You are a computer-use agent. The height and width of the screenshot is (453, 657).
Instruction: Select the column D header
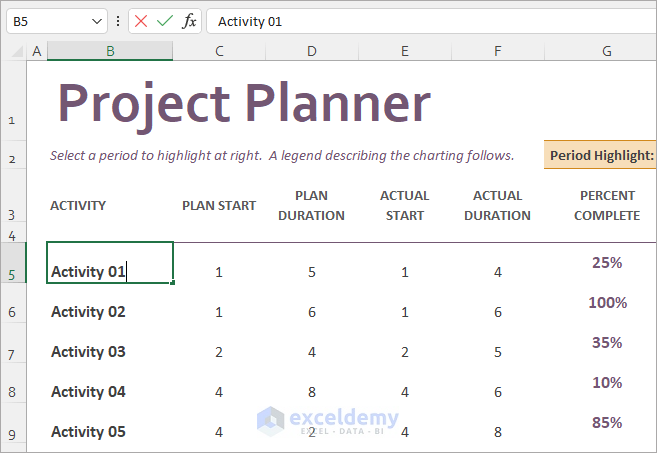[x=312, y=51]
